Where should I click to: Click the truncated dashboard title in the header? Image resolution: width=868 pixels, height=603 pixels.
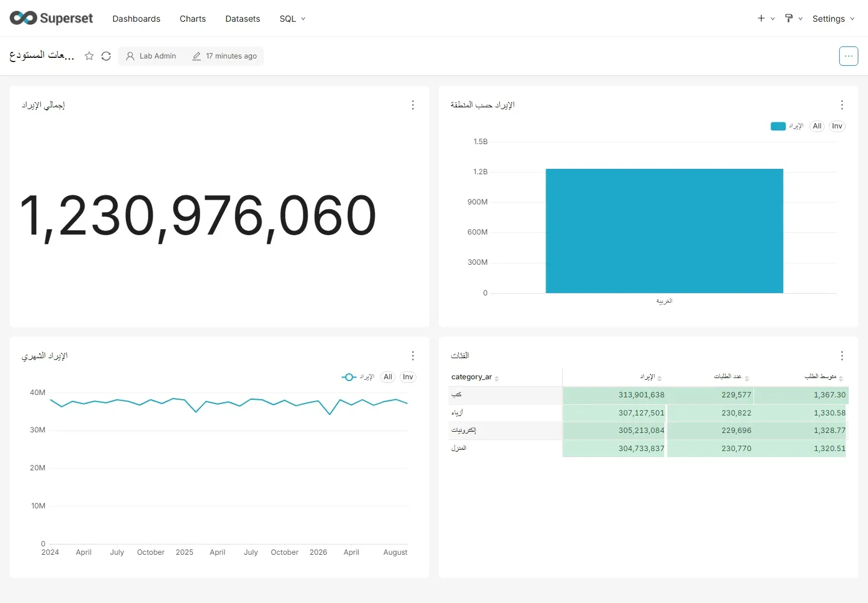tap(42, 55)
